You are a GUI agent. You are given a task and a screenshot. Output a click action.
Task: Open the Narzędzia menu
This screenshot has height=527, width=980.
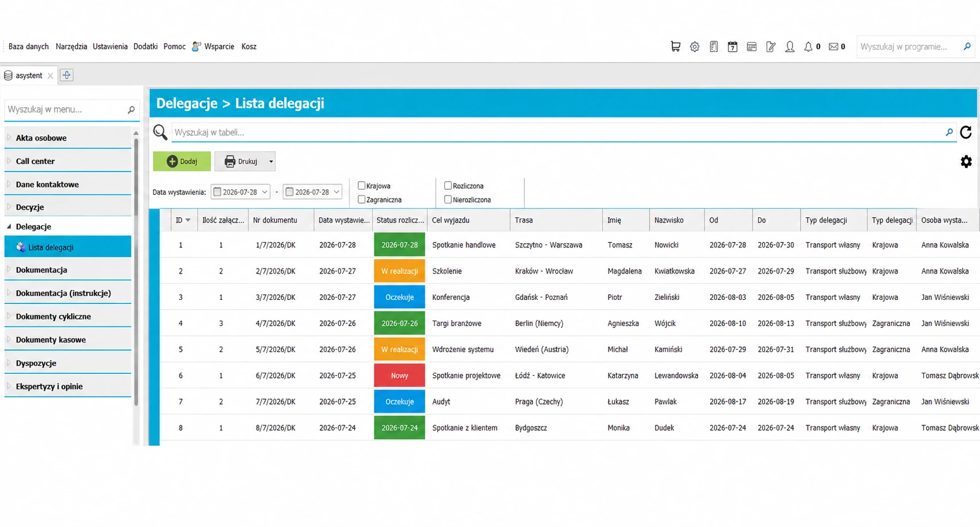[x=71, y=46]
